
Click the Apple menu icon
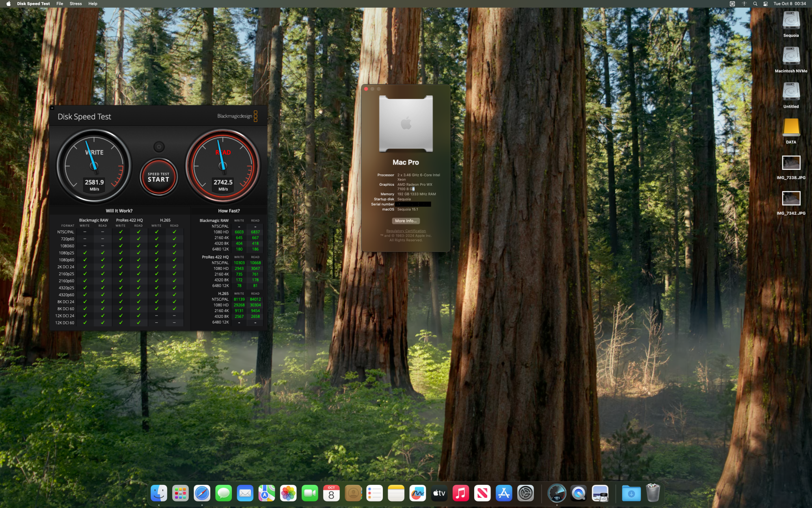[x=9, y=4]
